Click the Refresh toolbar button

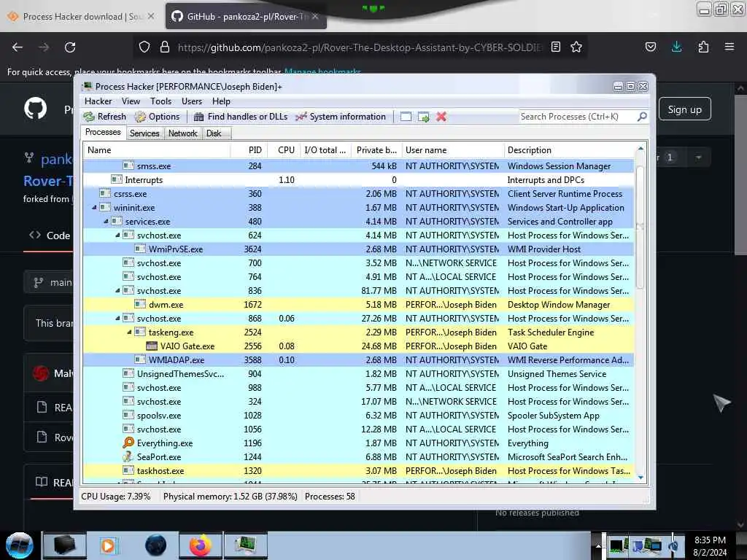105,117
